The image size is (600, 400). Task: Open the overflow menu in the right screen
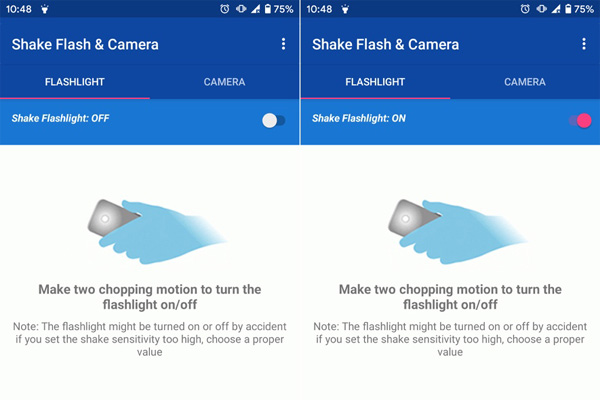pyautogui.click(x=584, y=44)
